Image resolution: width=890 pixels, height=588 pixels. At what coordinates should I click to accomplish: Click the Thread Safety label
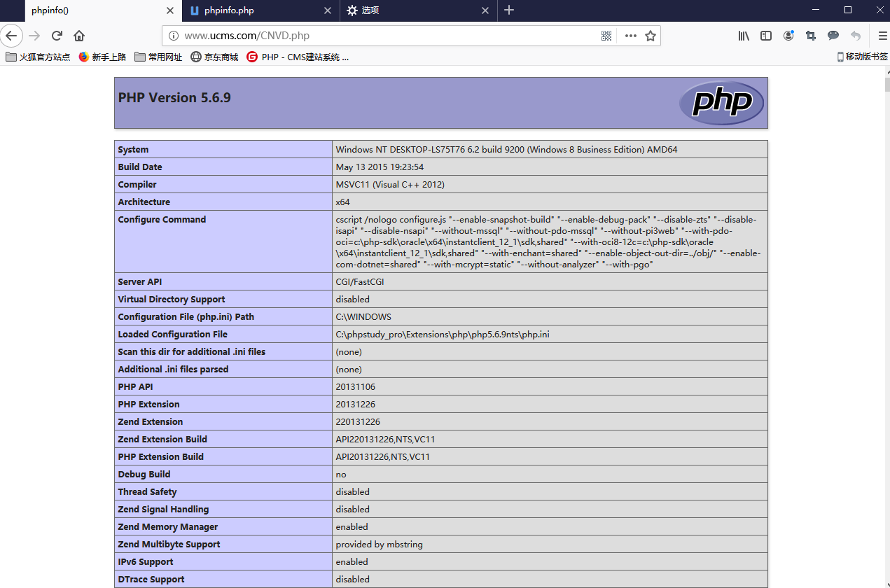(147, 491)
